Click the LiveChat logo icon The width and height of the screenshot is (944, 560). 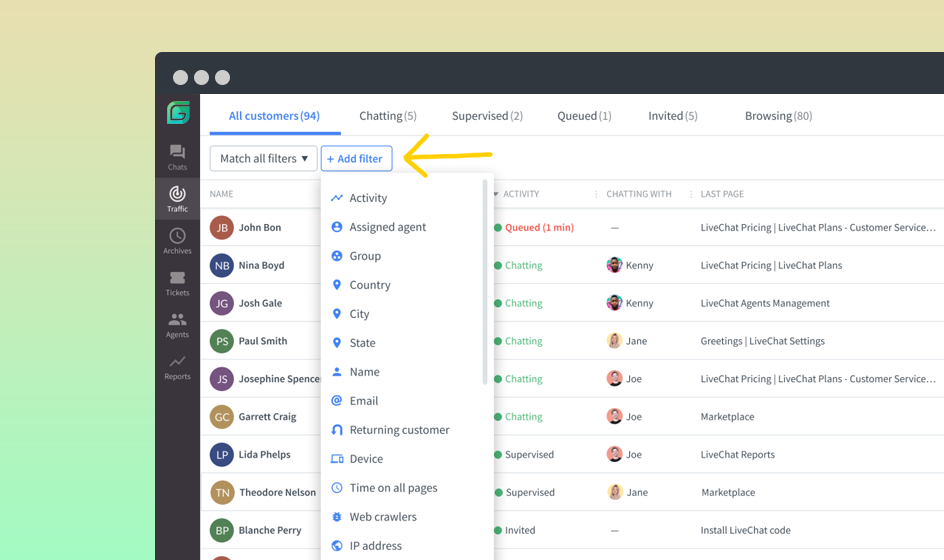click(x=178, y=113)
